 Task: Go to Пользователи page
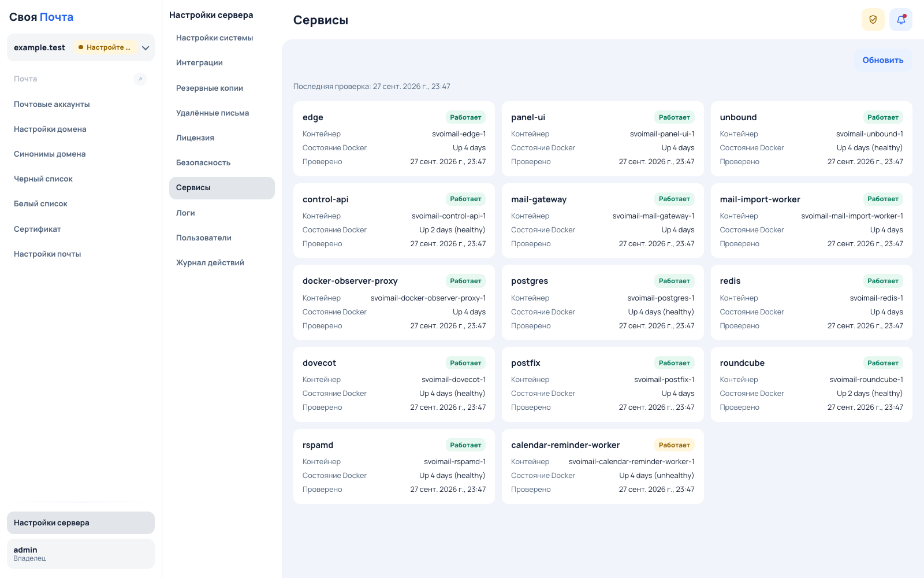click(222, 238)
